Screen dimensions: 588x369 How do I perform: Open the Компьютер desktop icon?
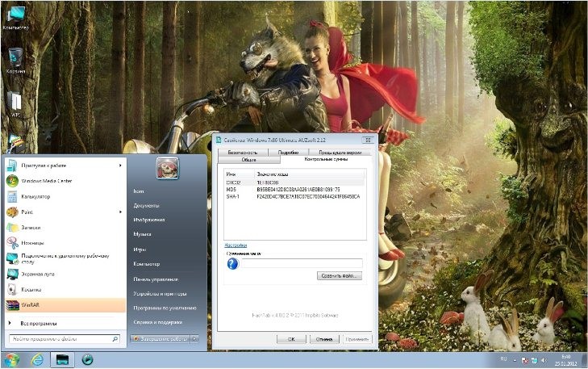pyautogui.click(x=16, y=17)
